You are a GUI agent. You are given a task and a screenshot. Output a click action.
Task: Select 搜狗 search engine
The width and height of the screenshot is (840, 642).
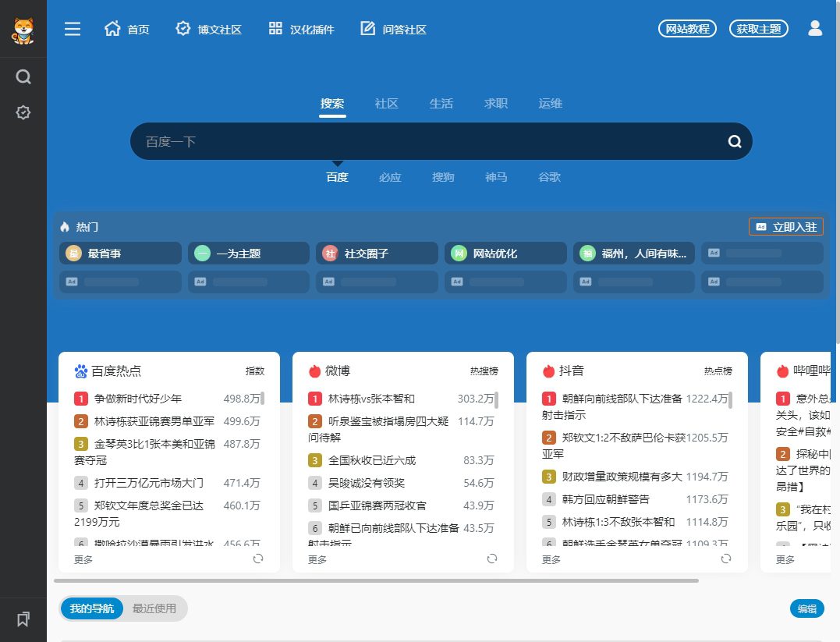tap(443, 177)
